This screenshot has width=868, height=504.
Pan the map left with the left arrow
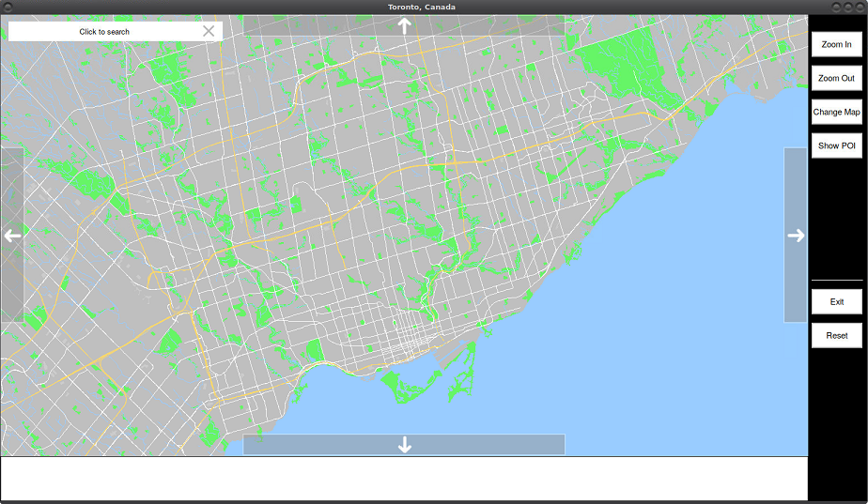[x=12, y=236]
